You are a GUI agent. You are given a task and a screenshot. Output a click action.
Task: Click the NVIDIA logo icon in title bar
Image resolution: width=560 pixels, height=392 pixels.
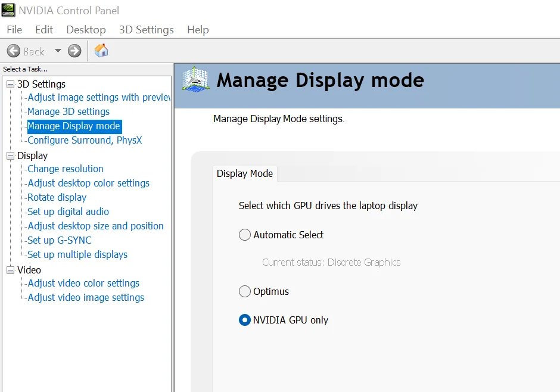8,10
